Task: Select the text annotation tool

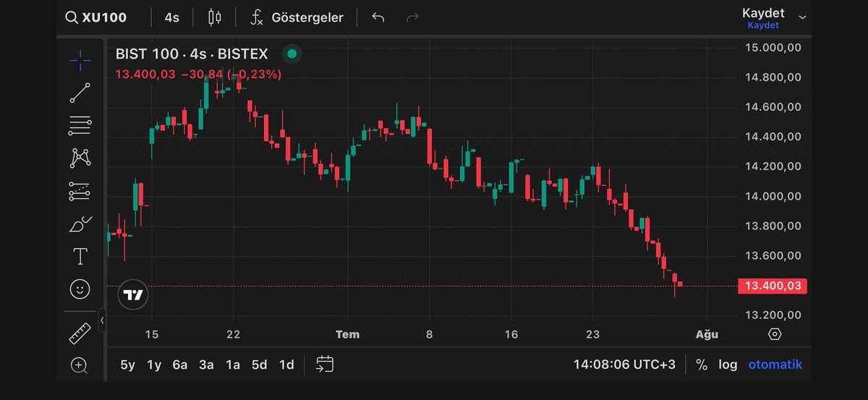Action: click(x=80, y=256)
